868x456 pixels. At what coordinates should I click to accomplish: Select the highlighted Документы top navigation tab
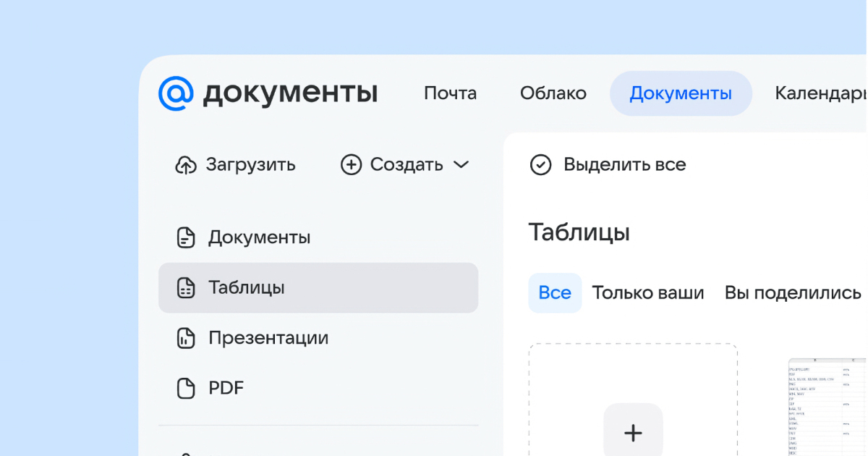point(681,93)
